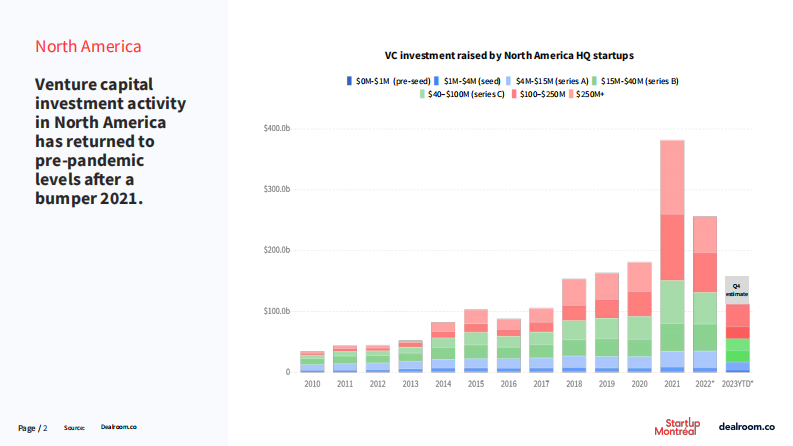Image resolution: width=793 pixels, height=446 pixels.
Task: Click the $100-$250M legend item
Action: pyautogui.click(x=542, y=93)
